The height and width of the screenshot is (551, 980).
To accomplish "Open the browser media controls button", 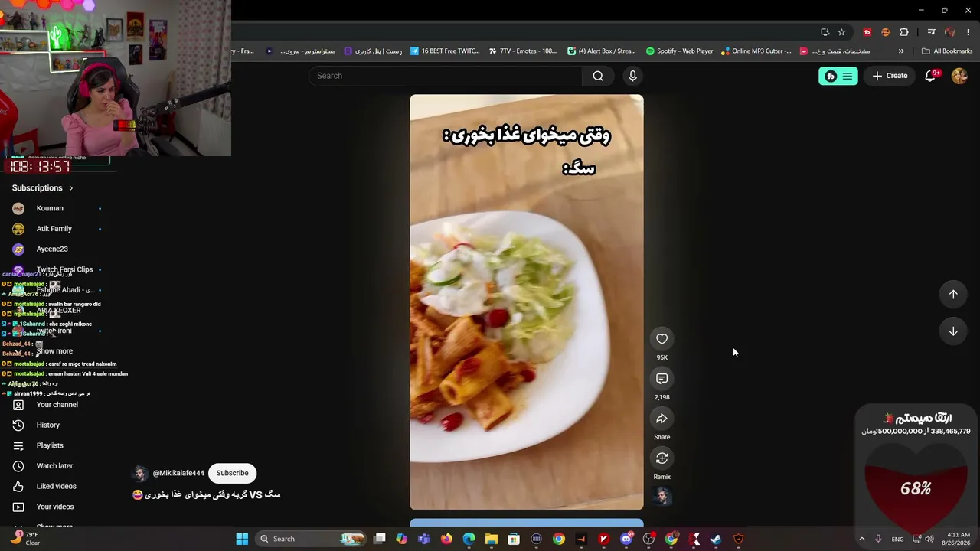I will point(931,32).
